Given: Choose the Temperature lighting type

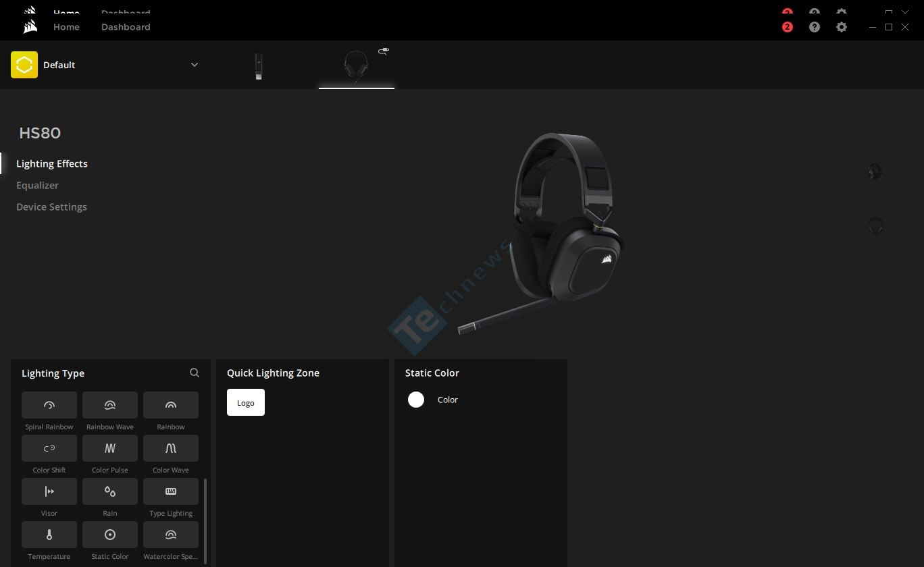Looking at the screenshot, I should pyautogui.click(x=49, y=535).
